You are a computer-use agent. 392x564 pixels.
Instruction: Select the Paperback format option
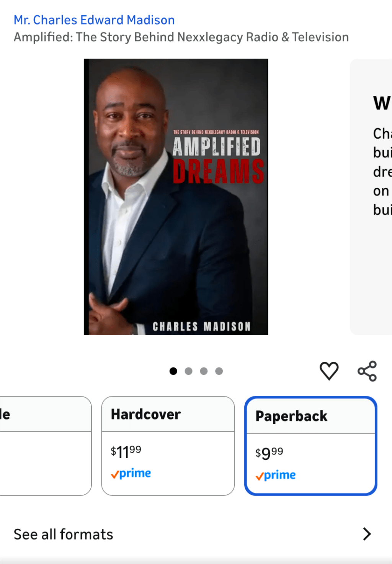coord(311,446)
